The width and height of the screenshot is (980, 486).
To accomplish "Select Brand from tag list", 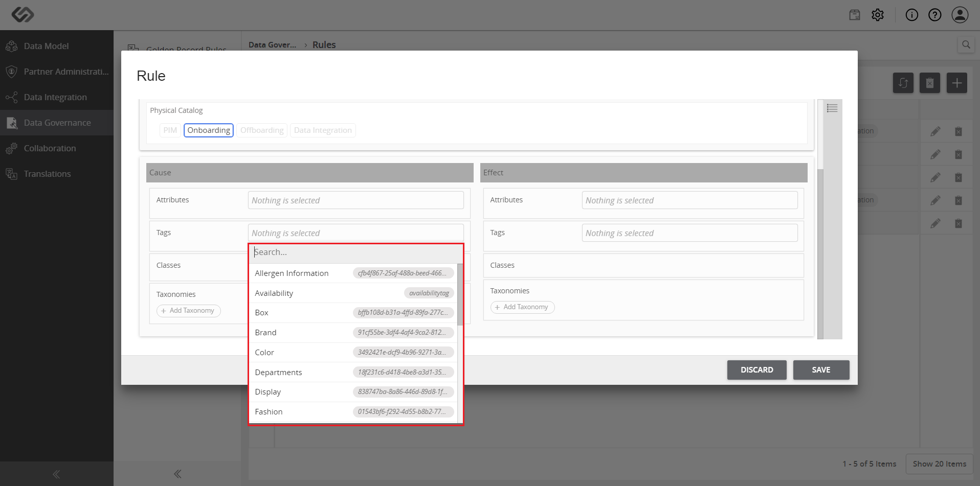I will pyautogui.click(x=353, y=333).
